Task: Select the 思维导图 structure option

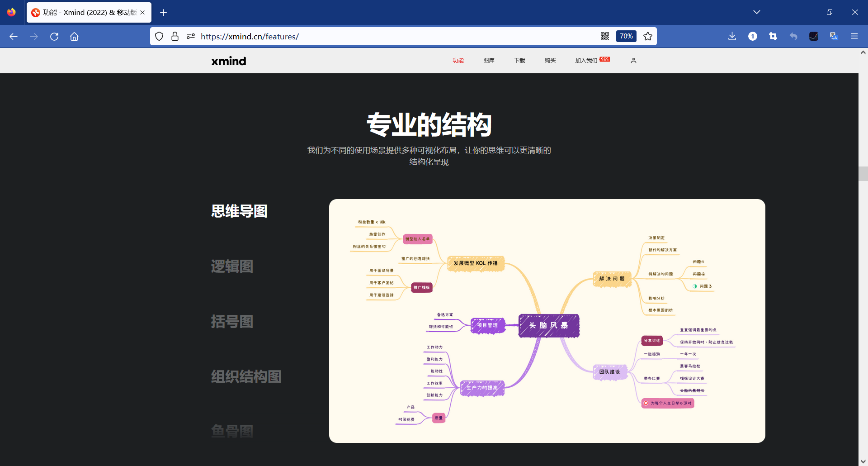Action: tap(239, 211)
